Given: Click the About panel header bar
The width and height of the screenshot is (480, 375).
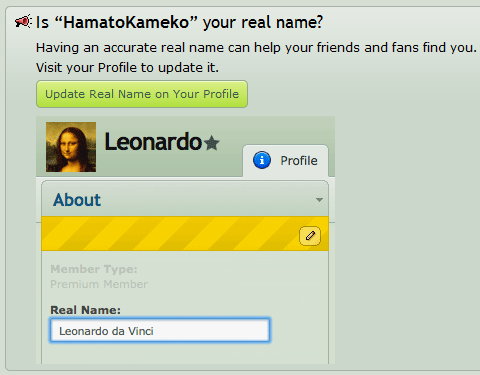Looking at the screenshot, I should coord(185,199).
